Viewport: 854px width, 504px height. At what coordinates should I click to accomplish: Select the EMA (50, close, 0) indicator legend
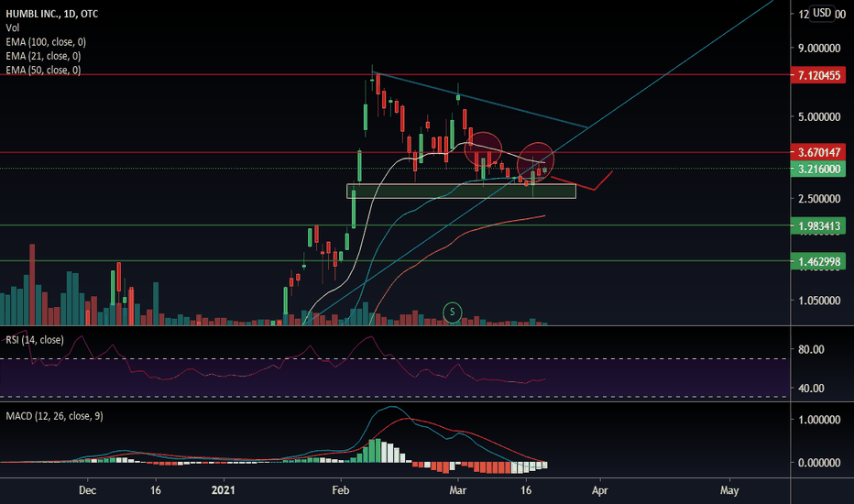pos(43,71)
